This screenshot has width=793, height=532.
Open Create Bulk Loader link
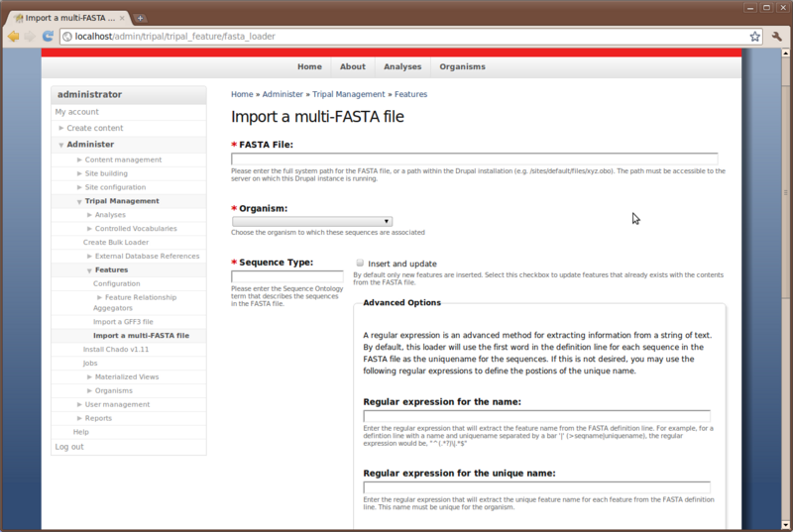click(116, 243)
